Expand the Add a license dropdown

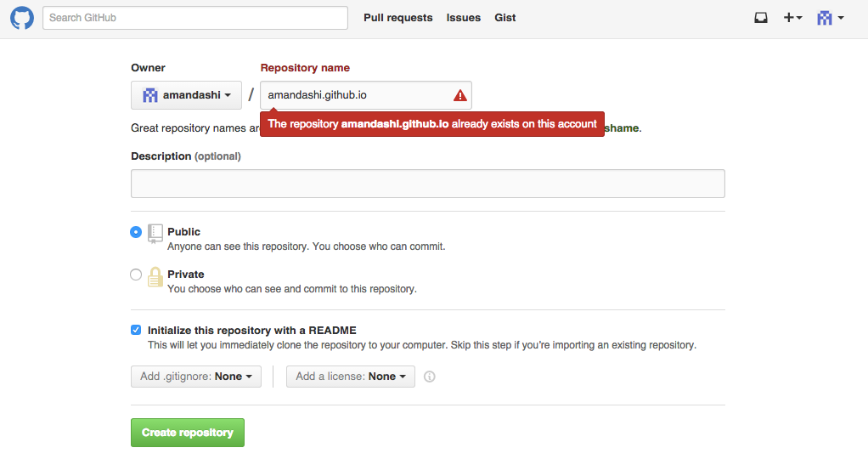click(350, 377)
